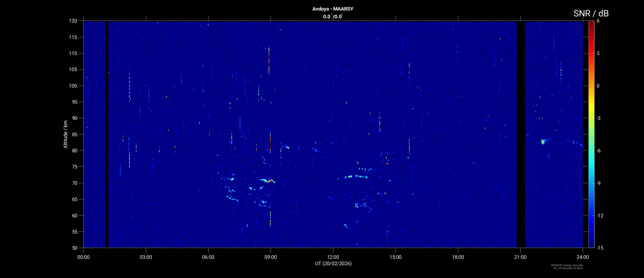
Task: Click the 50 altitude tick label
Action: click(74, 248)
